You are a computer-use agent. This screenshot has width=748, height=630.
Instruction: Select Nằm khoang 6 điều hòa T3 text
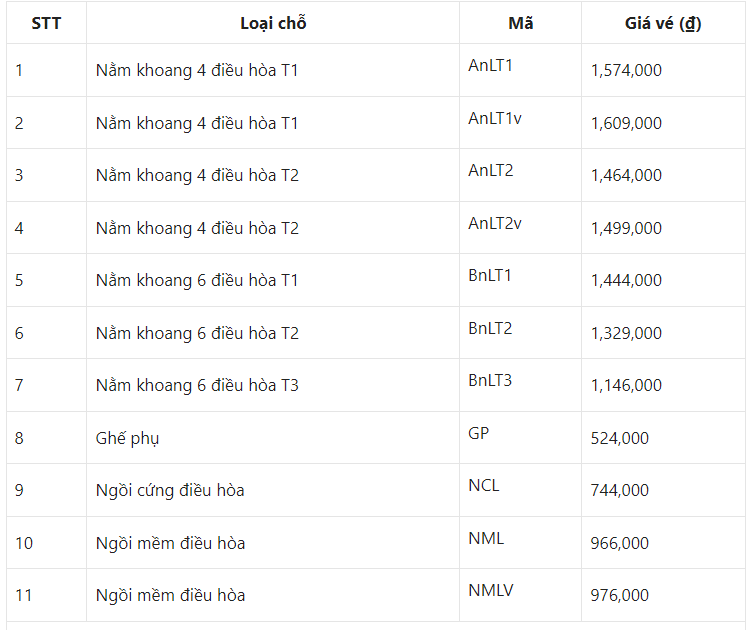point(197,385)
